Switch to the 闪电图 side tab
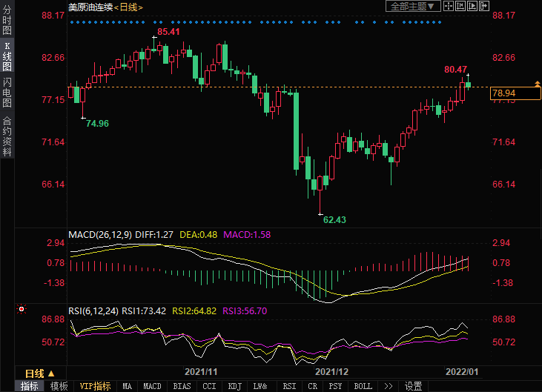 tap(7, 92)
